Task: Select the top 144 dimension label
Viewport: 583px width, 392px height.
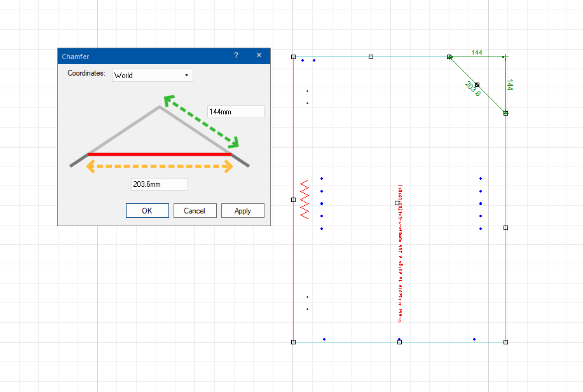Action: (477, 52)
